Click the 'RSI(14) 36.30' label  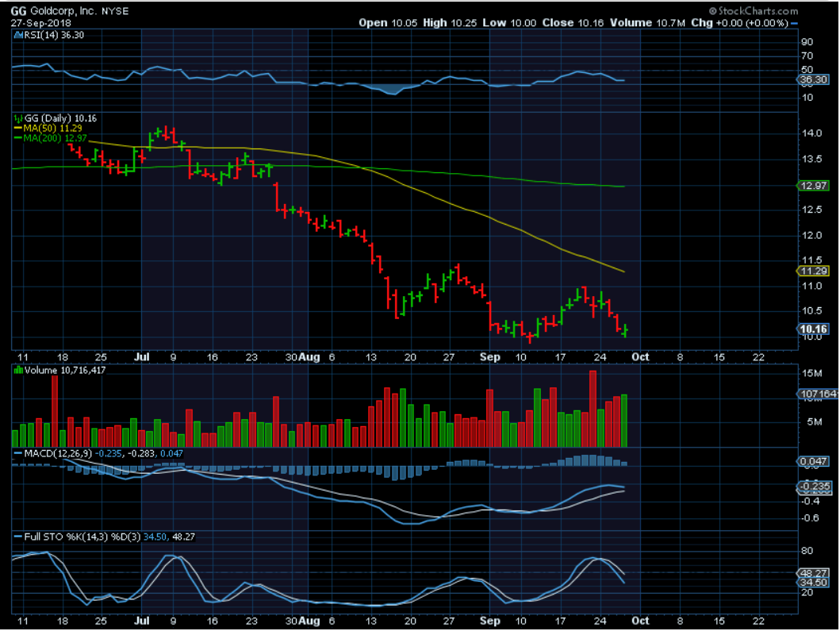(54, 36)
